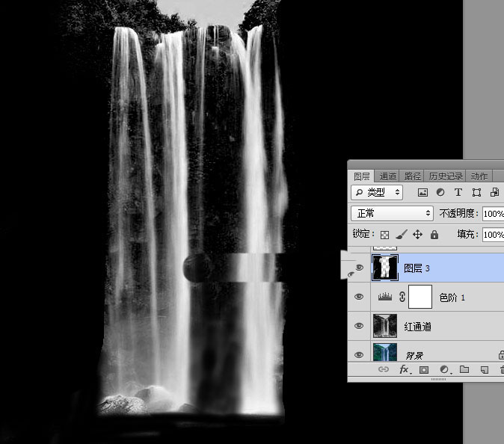Add a layer style with fx icon
This screenshot has height=444, width=504.
(404, 370)
